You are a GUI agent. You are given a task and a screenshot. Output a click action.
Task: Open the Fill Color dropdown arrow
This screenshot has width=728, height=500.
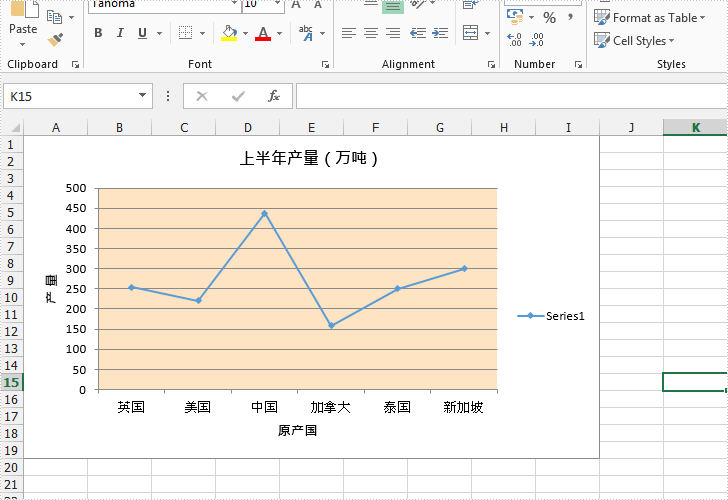point(245,33)
